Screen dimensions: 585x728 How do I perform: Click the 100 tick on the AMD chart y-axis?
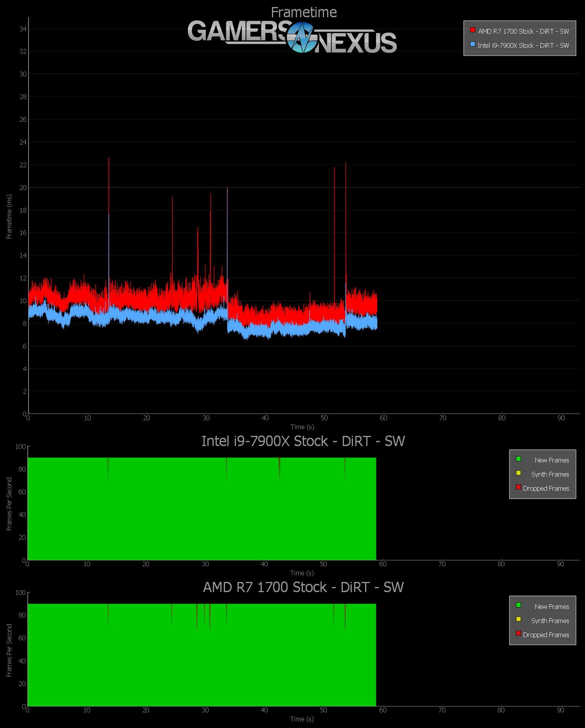click(x=20, y=593)
